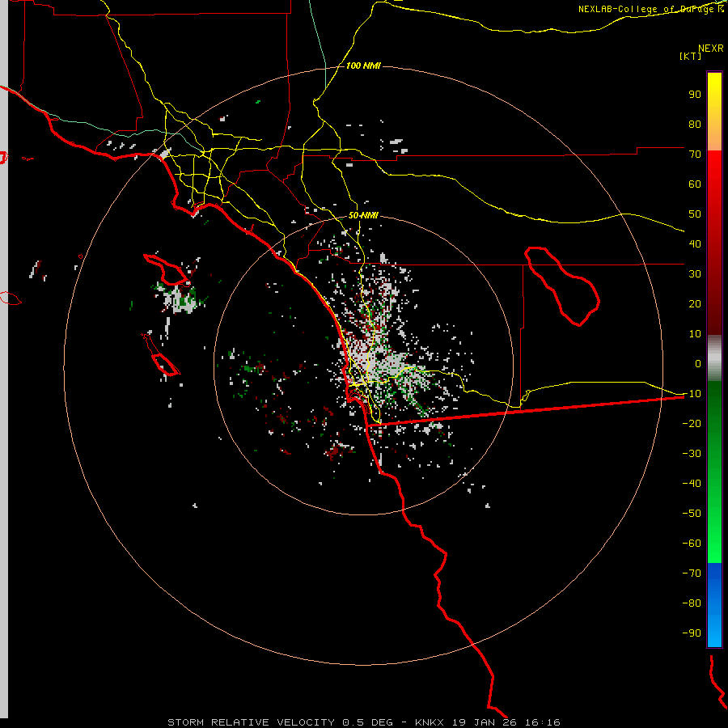Screen dimensions: 728x728
Task: Click the NEXR label above the scale
Action: (x=711, y=49)
